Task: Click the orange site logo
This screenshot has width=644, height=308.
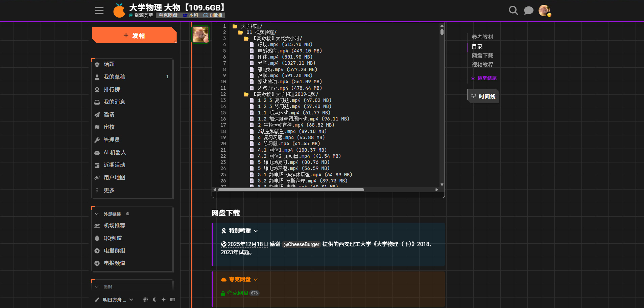Action: point(119,11)
